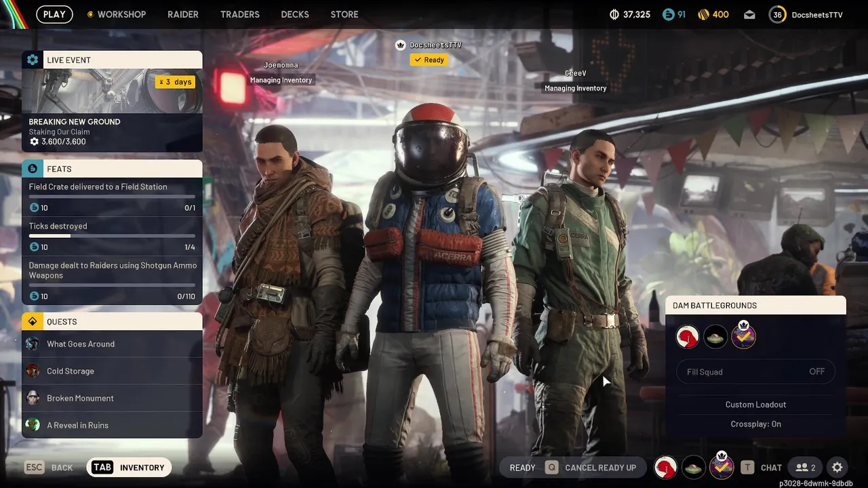Click the Feats header icon

coord(33,169)
